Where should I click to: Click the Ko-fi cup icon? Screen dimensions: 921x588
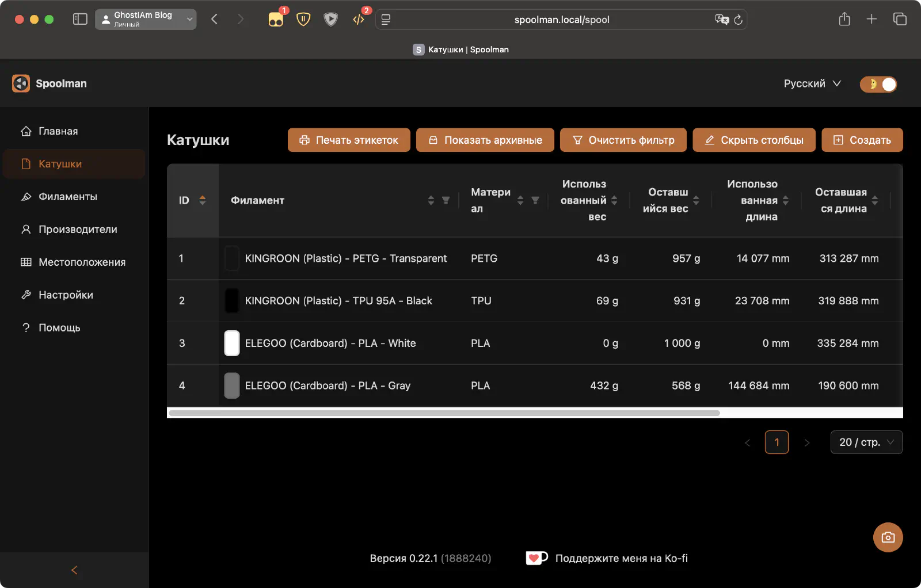[x=536, y=558]
